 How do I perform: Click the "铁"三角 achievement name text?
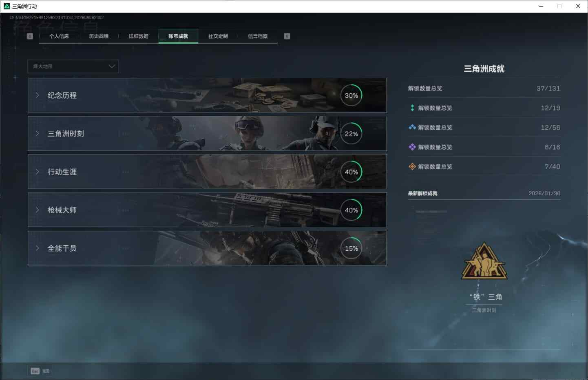click(x=486, y=297)
